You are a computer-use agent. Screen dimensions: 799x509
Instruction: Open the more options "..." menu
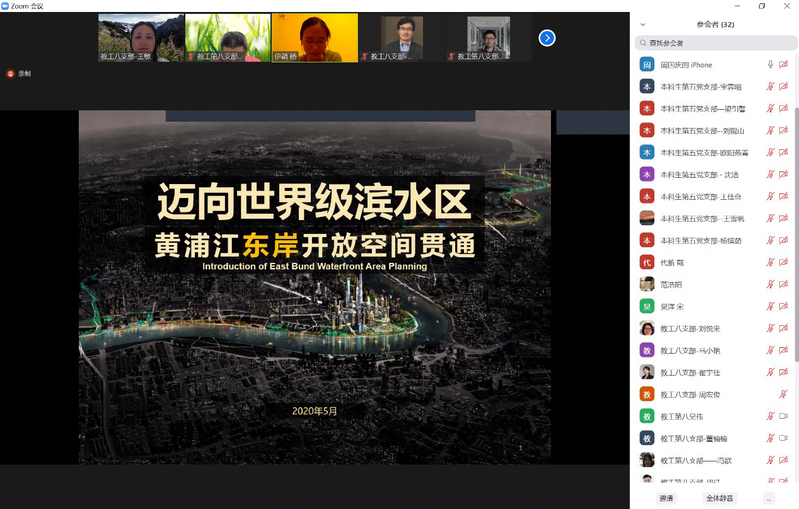tap(768, 498)
